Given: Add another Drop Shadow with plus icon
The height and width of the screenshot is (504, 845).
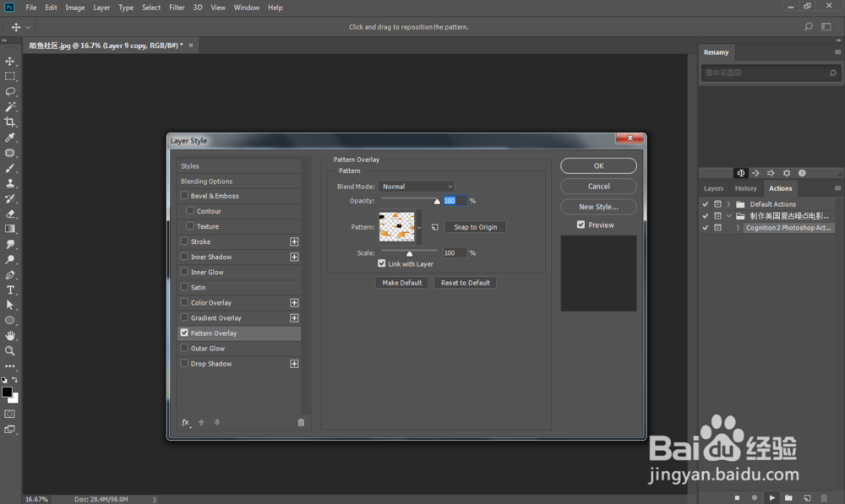Looking at the screenshot, I should (x=294, y=364).
